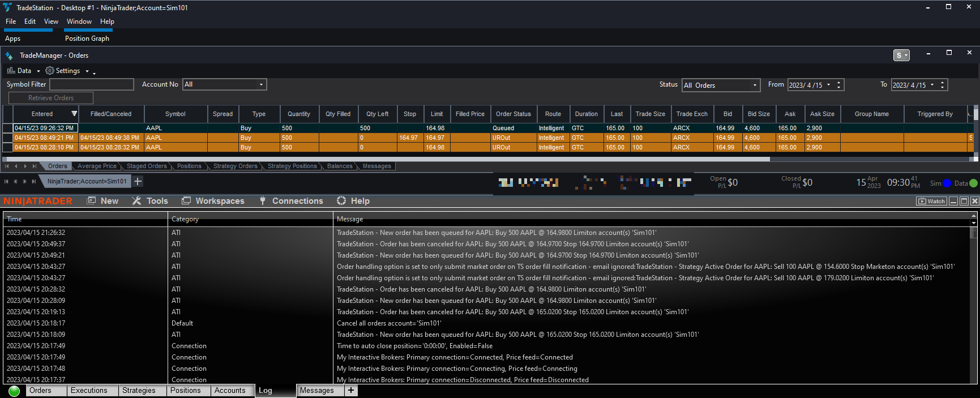Switch to TradeManager Messages tab

[x=376, y=166]
